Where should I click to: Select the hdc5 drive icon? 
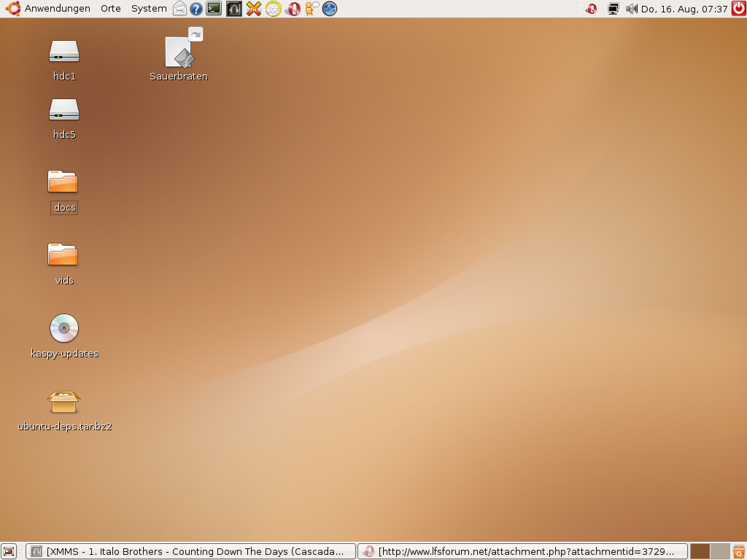coord(64,110)
